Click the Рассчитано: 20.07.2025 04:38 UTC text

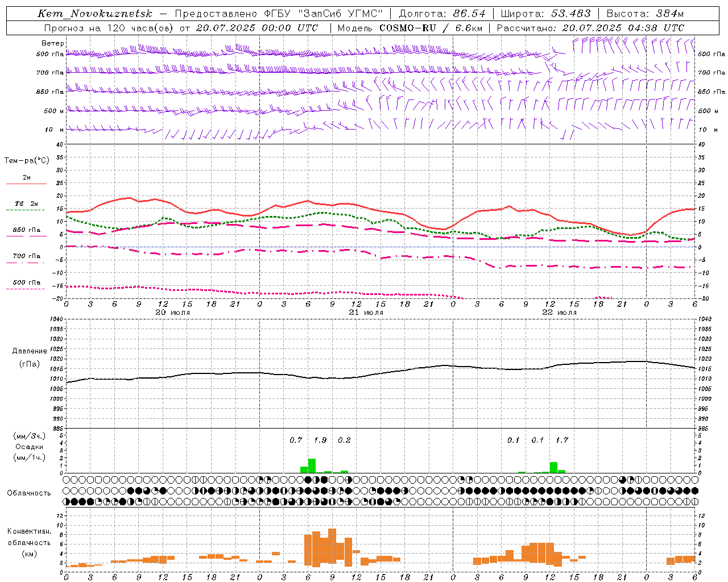point(590,28)
